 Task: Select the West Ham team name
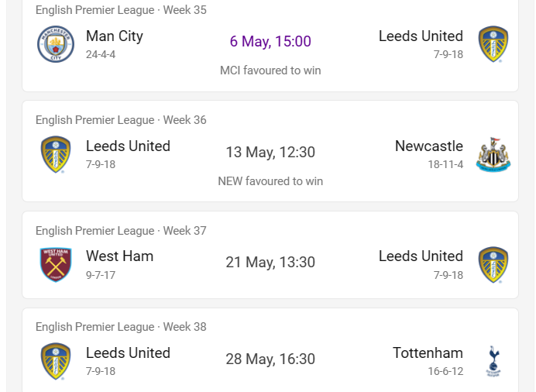[119, 256]
